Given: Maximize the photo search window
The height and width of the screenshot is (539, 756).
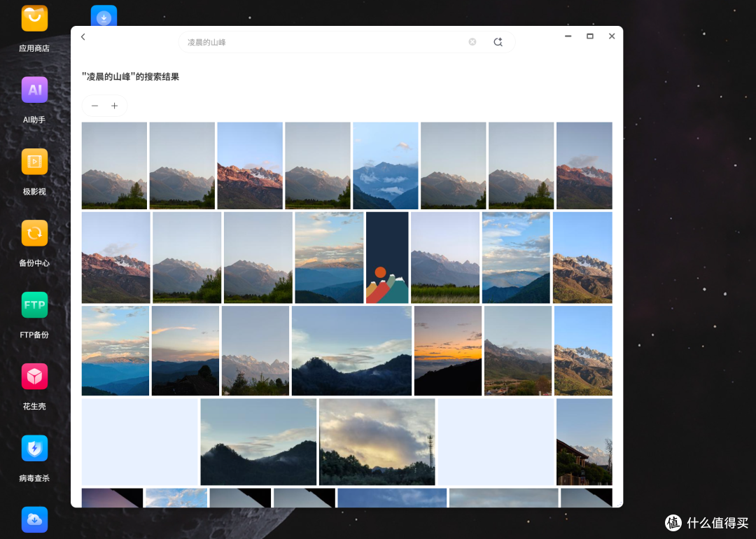Looking at the screenshot, I should click(x=589, y=36).
